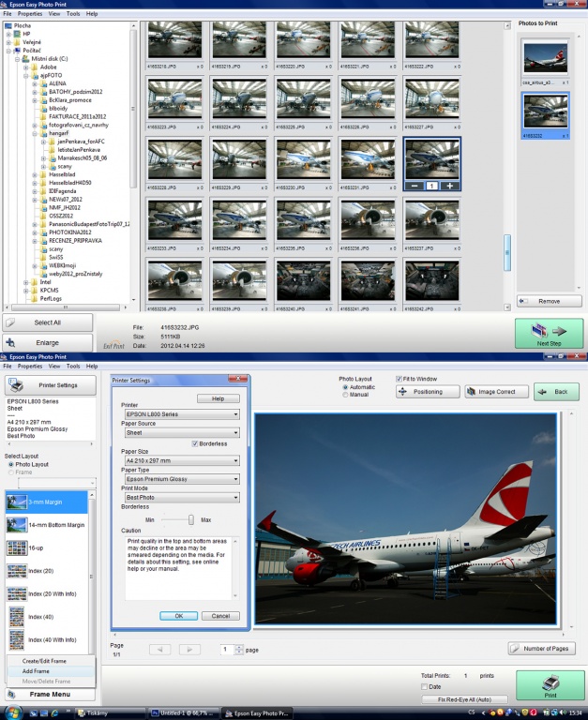Choose the Index (40 With Info) layout icon
Viewport: 588px width, 720px height.
tap(17, 639)
